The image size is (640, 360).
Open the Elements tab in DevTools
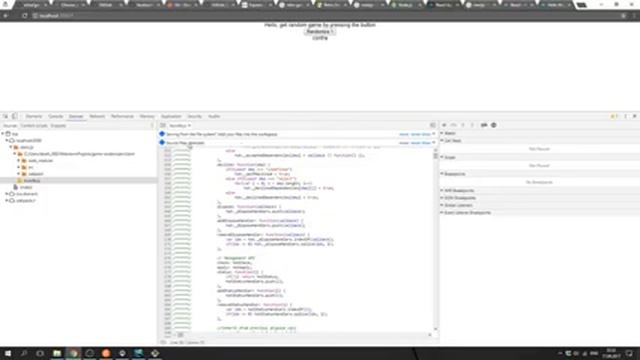34,116
